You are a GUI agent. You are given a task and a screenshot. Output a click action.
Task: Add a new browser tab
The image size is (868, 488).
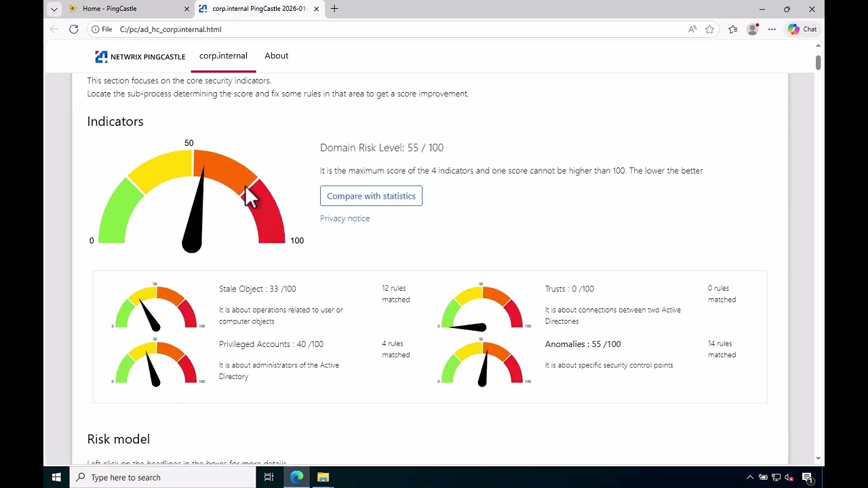pyautogui.click(x=334, y=9)
